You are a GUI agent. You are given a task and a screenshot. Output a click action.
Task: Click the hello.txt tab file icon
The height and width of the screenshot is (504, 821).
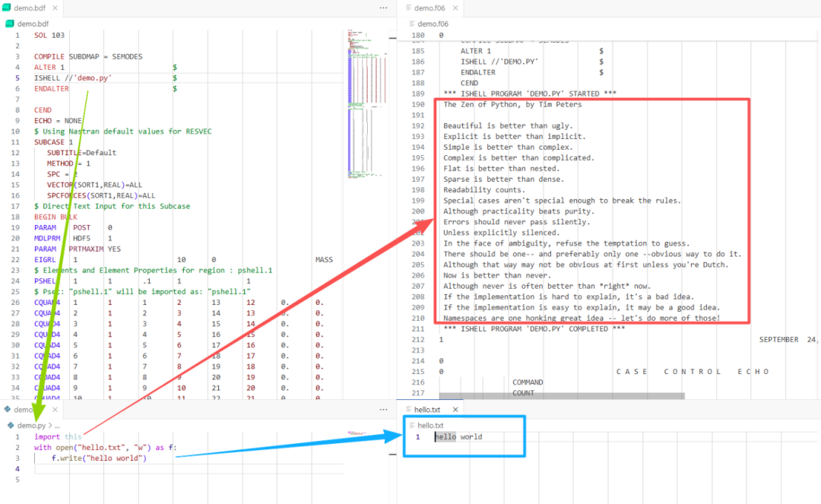(x=408, y=409)
